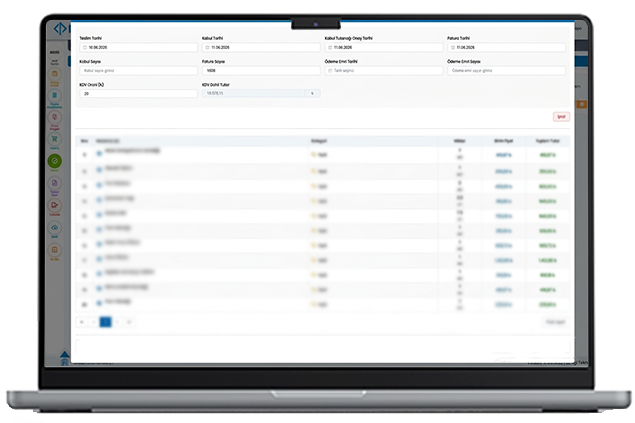Focus the Fatura Sayısı input
The width and height of the screenshot is (635, 423).
(261, 70)
